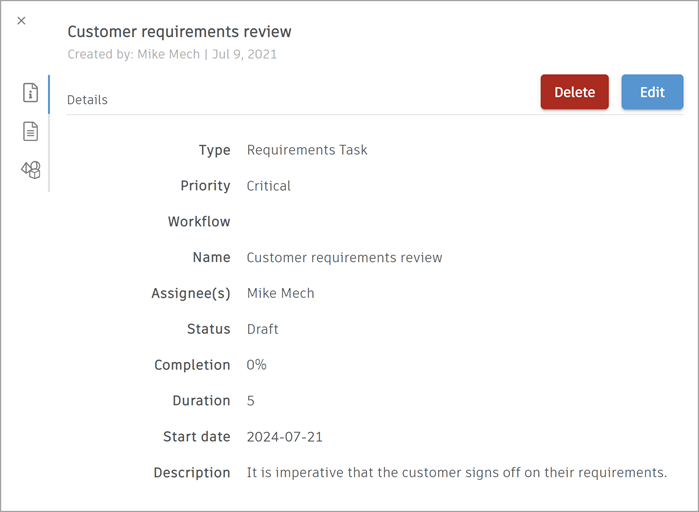Open the Details info icon in sidebar
This screenshot has width=699, height=512.
click(x=31, y=93)
